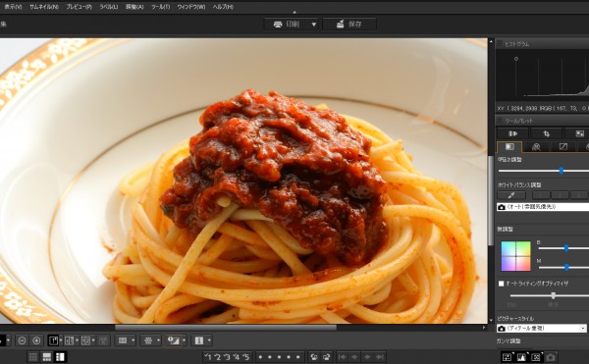
Task: Toggle the histogram panel checkbox
Action: pyautogui.click(x=500, y=44)
